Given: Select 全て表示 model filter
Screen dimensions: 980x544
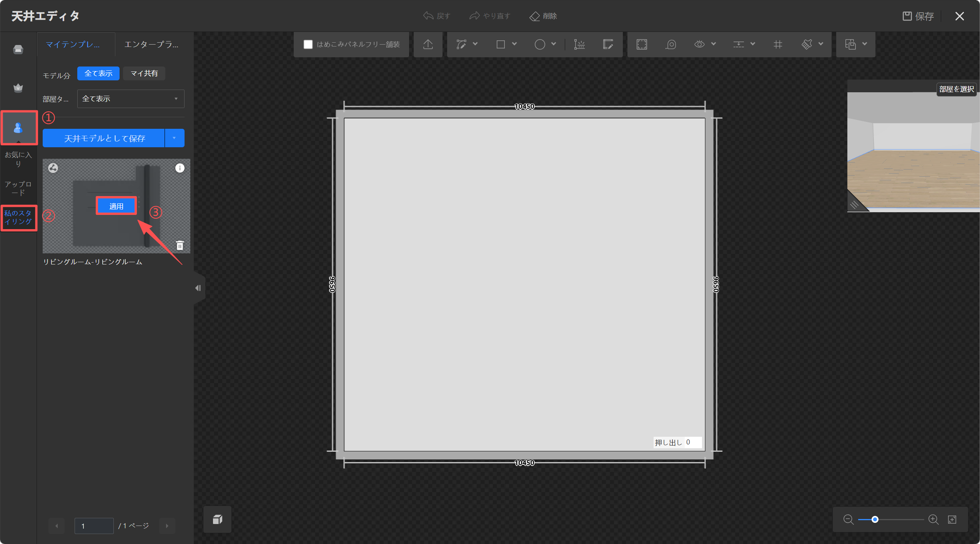Looking at the screenshot, I should [98, 73].
